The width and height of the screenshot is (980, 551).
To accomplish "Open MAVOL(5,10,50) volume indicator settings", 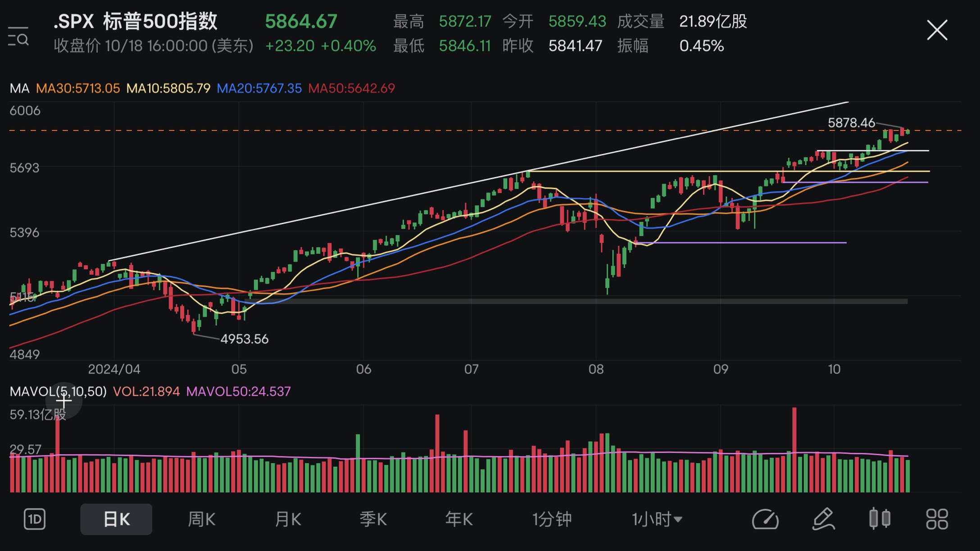I will (x=58, y=392).
